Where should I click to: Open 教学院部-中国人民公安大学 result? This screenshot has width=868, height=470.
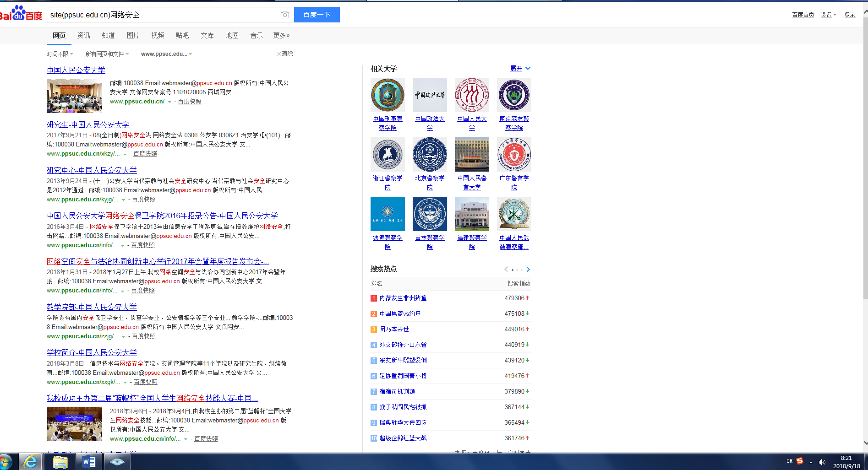pos(92,307)
